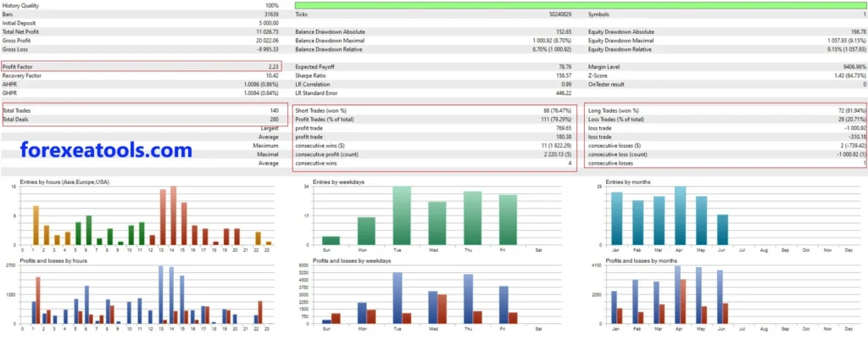Select the 'LR Correlation' label
The width and height of the screenshot is (868, 341).
pyautogui.click(x=314, y=85)
